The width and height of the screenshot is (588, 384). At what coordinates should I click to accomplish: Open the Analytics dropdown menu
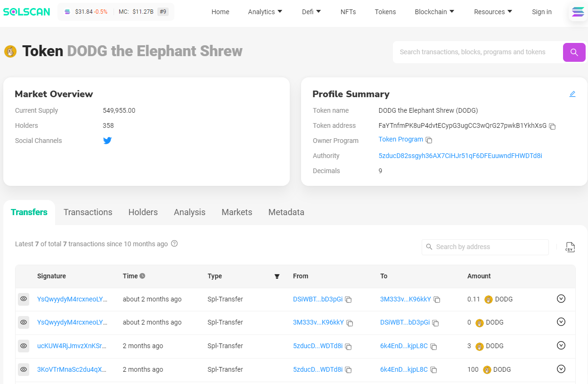265,12
